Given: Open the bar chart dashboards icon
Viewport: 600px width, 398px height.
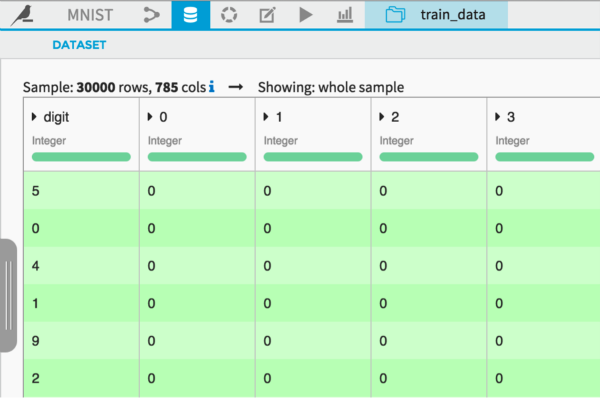Looking at the screenshot, I should 345,15.
